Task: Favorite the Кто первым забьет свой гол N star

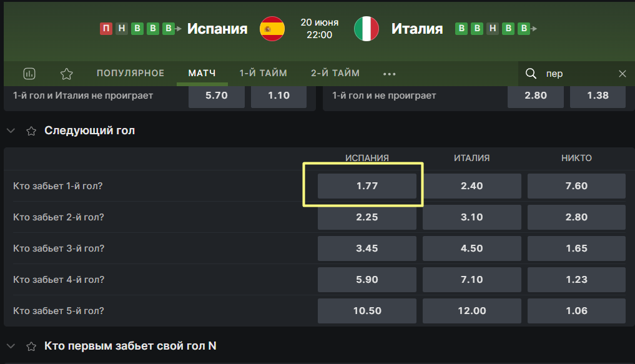Action: click(x=31, y=346)
